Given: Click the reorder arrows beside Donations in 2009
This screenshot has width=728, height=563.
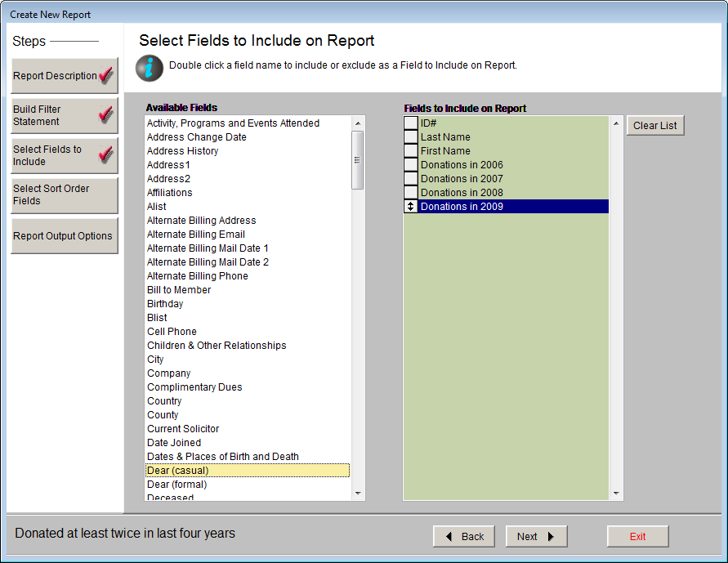Looking at the screenshot, I should [409, 206].
